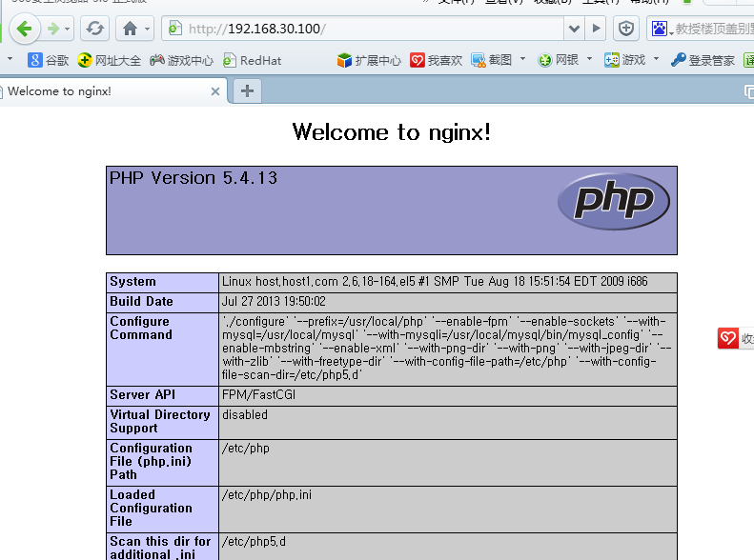754x560 pixels.
Task: Open the 游戏中心 bookmark
Action: pyautogui.click(x=181, y=60)
